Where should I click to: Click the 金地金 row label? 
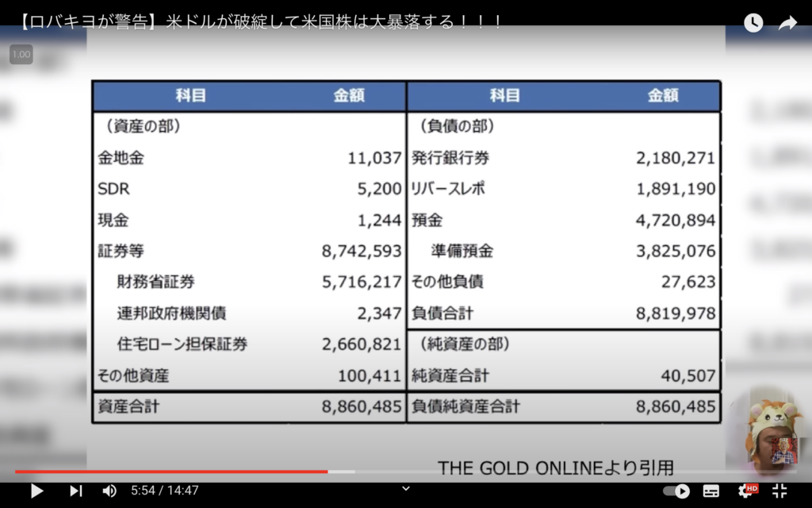(x=121, y=158)
